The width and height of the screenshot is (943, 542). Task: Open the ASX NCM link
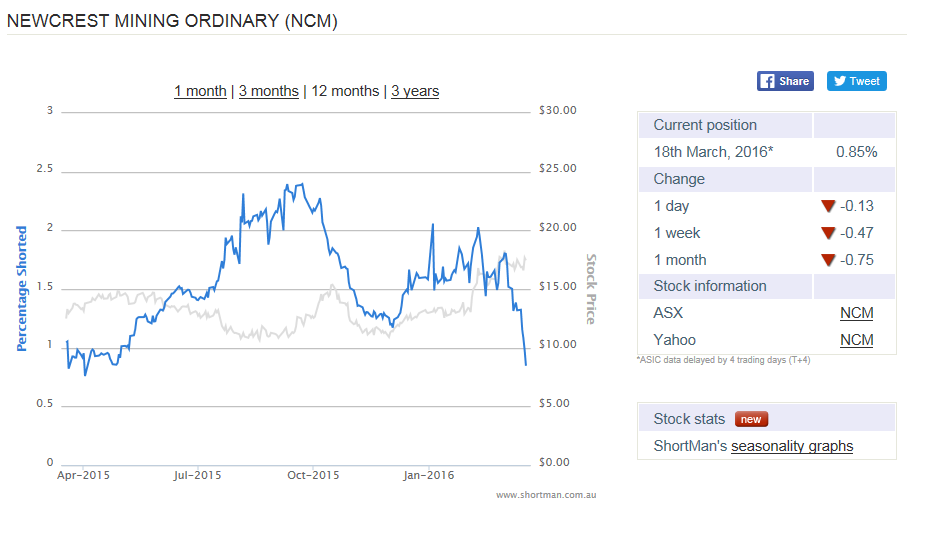856,313
